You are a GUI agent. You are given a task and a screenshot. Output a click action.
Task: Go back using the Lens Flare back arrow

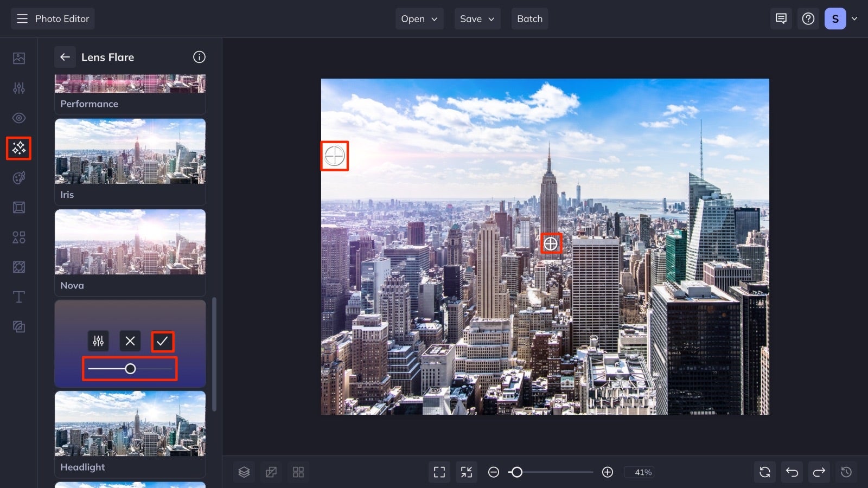pyautogui.click(x=65, y=57)
